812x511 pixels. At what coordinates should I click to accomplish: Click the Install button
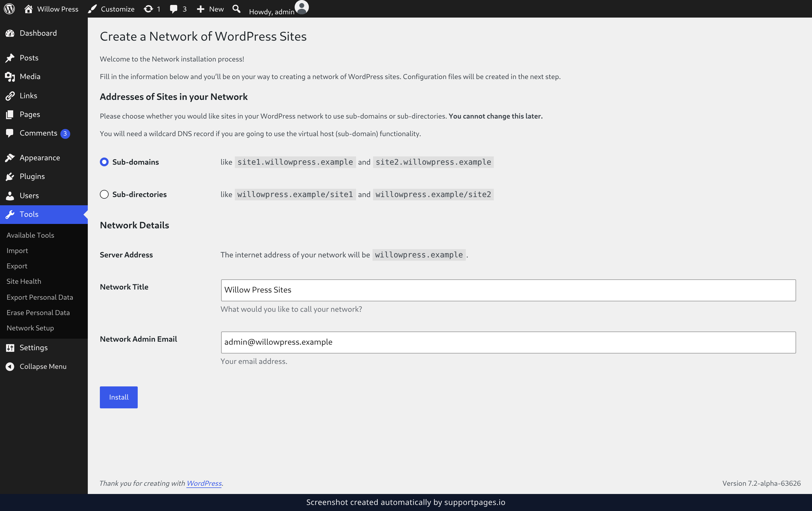tap(119, 397)
